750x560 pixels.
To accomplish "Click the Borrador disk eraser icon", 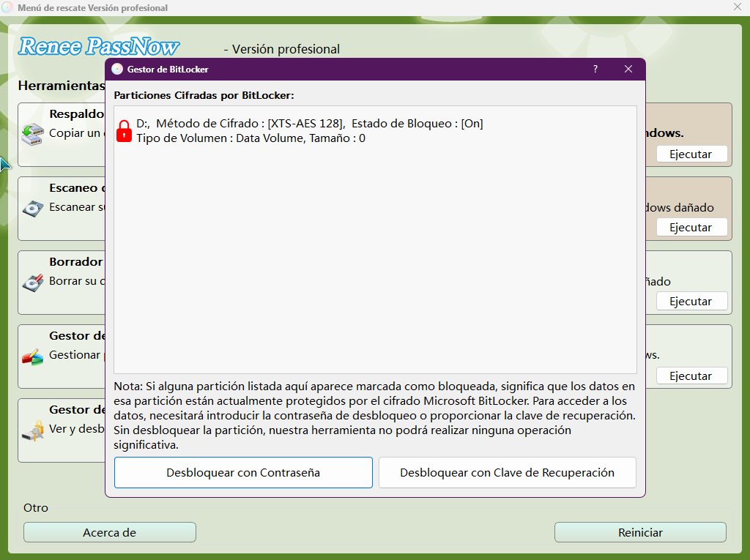I will pos(34,283).
